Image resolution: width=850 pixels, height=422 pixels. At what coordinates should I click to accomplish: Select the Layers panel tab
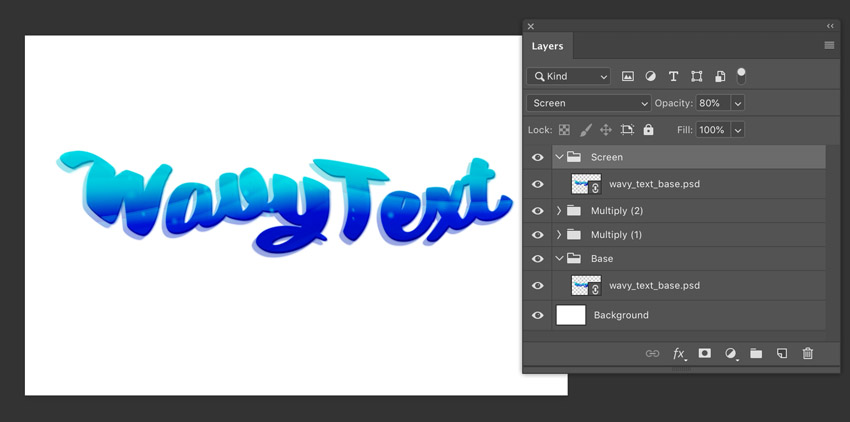(x=547, y=46)
